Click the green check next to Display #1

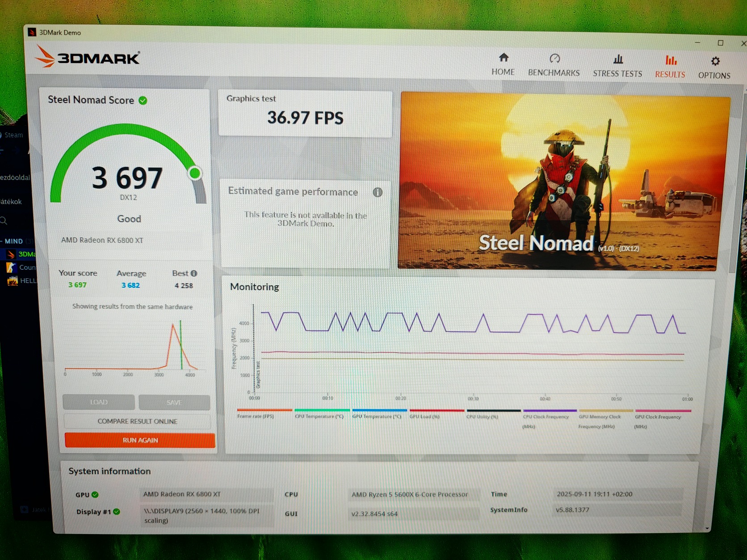pyautogui.click(x=117, y=512)
